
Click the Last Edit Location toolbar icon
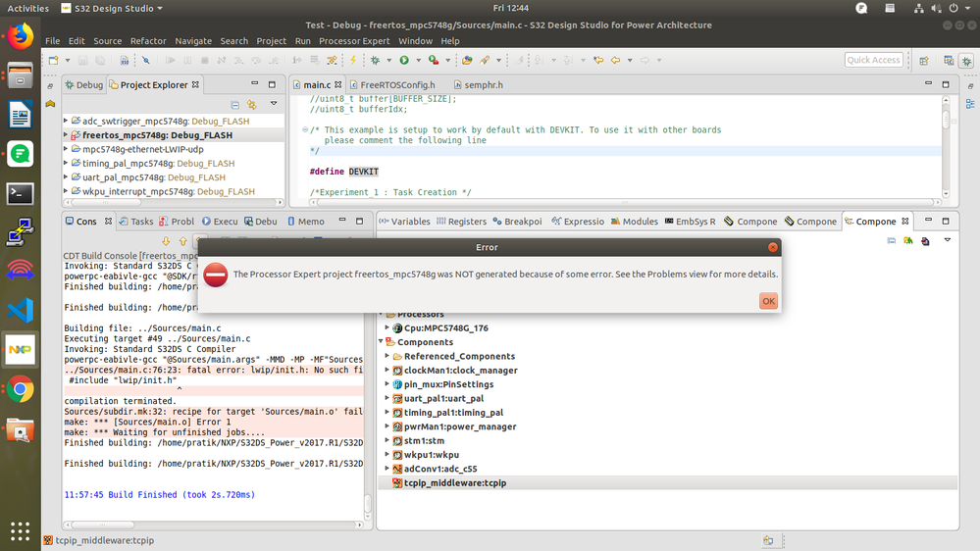(x=598, y=60)
